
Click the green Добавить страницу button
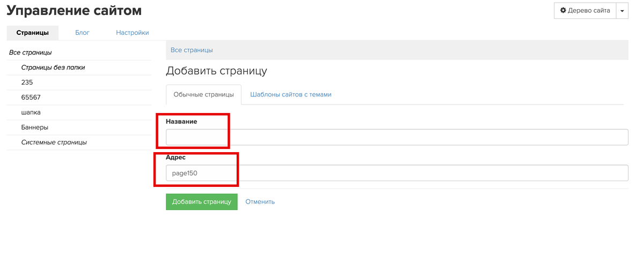202,202
